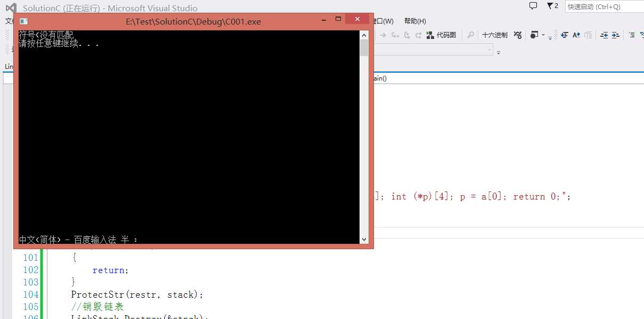Open notifications flag showing 2
Viewport: 644px width, 319px height.
(552, 6)
